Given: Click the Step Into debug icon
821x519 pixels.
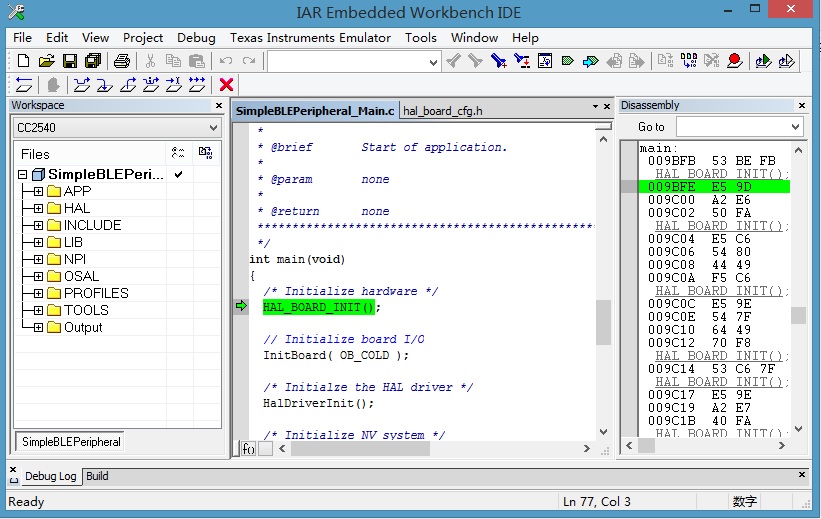Looking at the screenshot, I should click(105, 85).
